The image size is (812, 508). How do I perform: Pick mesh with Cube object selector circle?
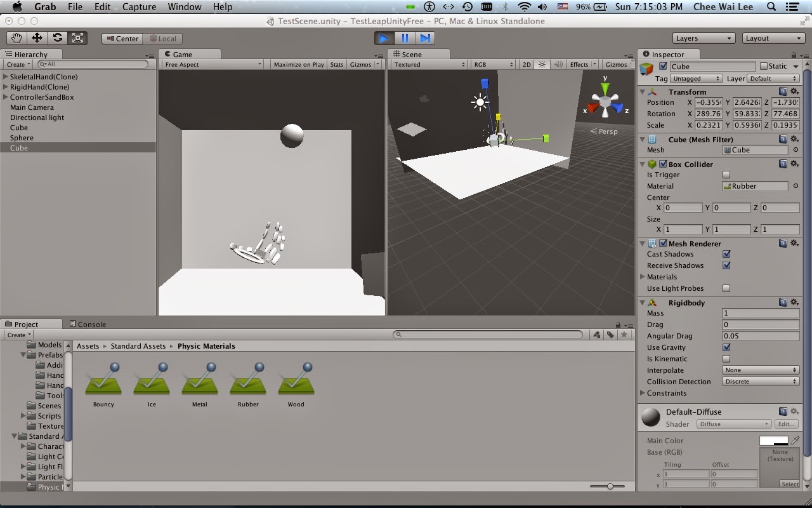(796, 150)
